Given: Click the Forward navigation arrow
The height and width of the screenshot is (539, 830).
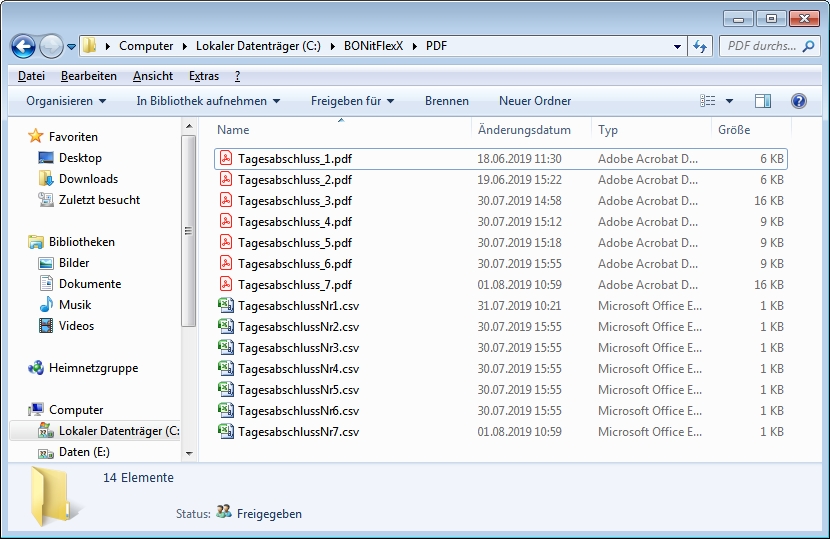Looking at the screenshot, I should (51, 47).
